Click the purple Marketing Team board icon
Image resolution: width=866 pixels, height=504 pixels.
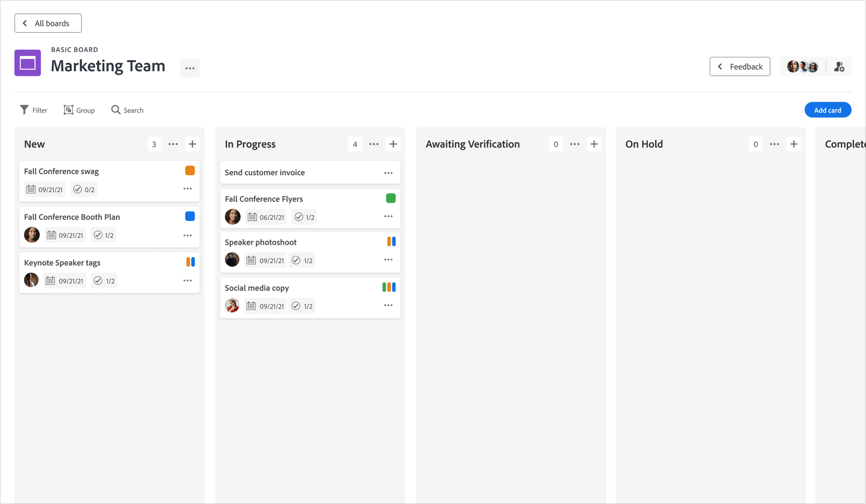point(28,63)
